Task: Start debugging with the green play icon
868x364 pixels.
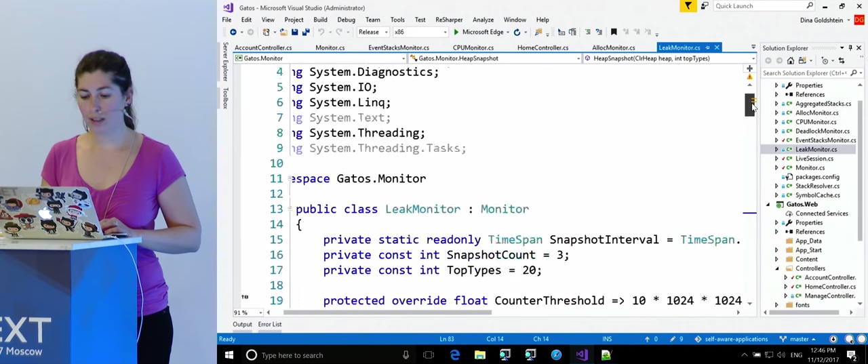Action: click(x=456, y=32)
